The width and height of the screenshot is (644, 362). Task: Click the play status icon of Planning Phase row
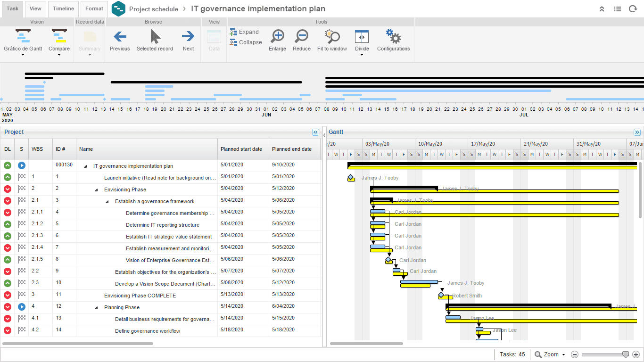22,307
